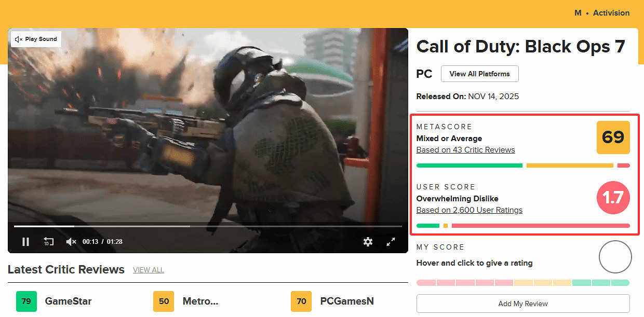Enter fullscreen mode on the trailer
644x317 pixels.
(391, 242)
